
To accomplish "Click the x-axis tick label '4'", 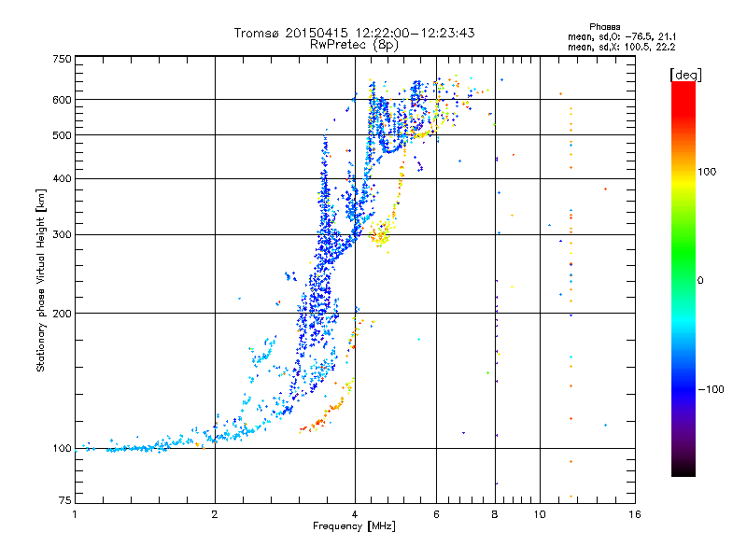I will [355, 514].
